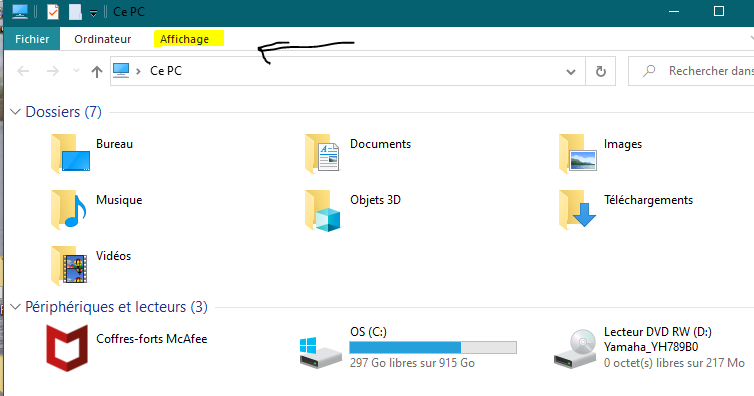The width and height of the screenshot is (754, 396).
Task: Open the Images folder icon
Action: pyautogui.click(x=578, y=153)
